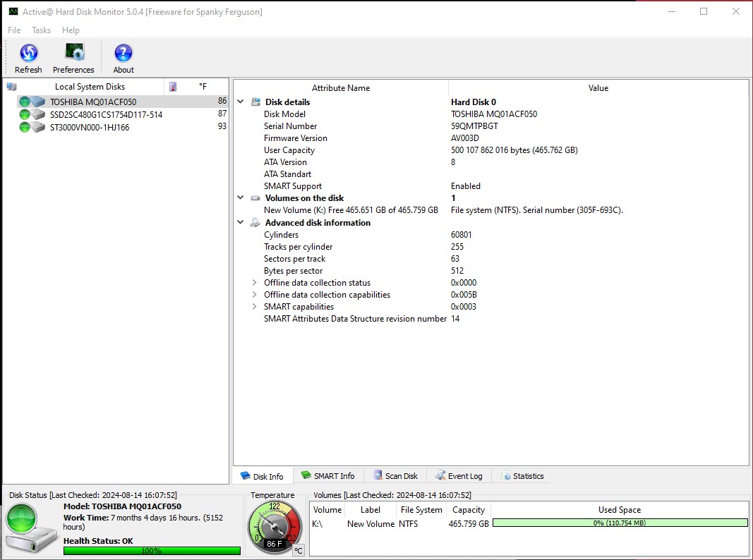This screenshot has height=560, width=753.
Task: Expand the Offline data collection status attribute
Action: (x=253, y=282)
